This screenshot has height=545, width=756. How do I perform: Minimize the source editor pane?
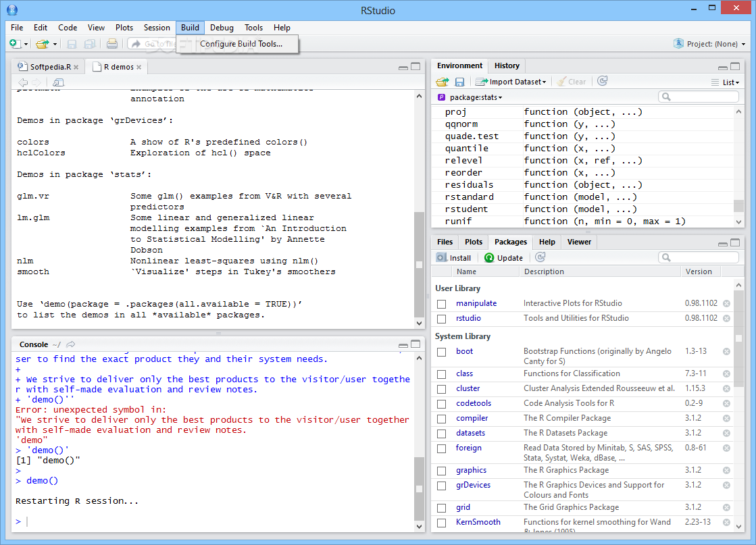[403, 68]
